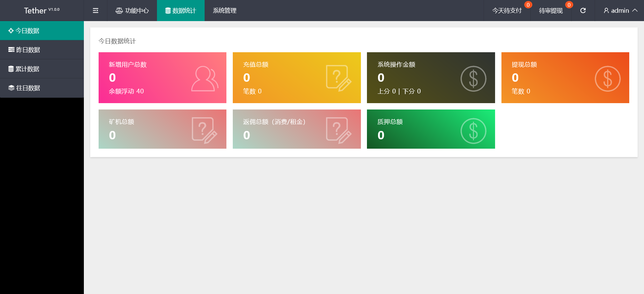The width and height of the screenshot is (644, 294).
Task: Select the 数据统计 tab
Action: coord(181,11)
